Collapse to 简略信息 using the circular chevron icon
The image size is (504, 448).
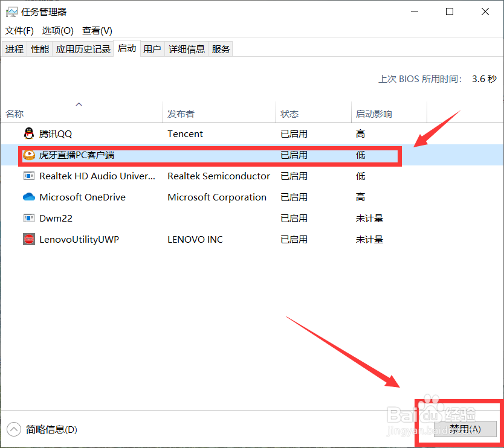click(13, 429)
